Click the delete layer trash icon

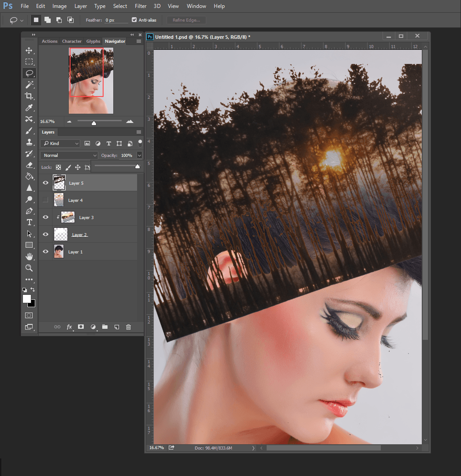(129, 327)
